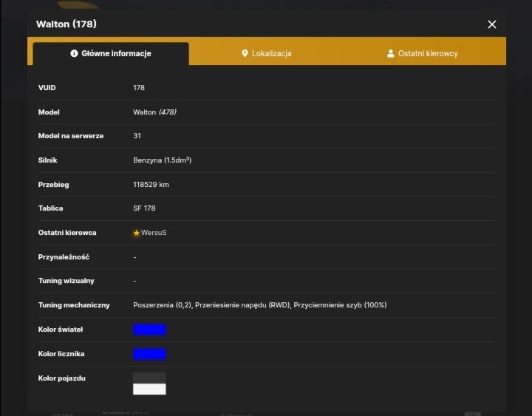Click the person icon on Ostatni kierowcy
Image resolution: width=532 pixels, height=416 pixels.
click(391, 53)
